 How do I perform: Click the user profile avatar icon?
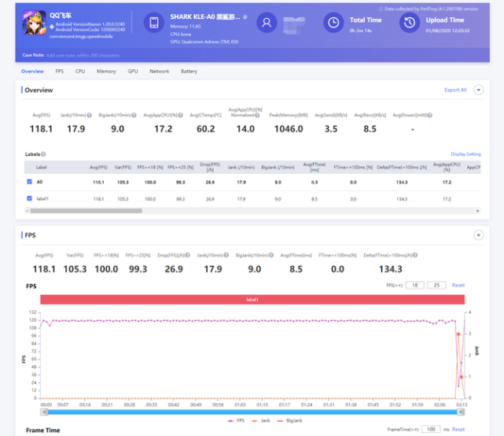coord(267,24)
